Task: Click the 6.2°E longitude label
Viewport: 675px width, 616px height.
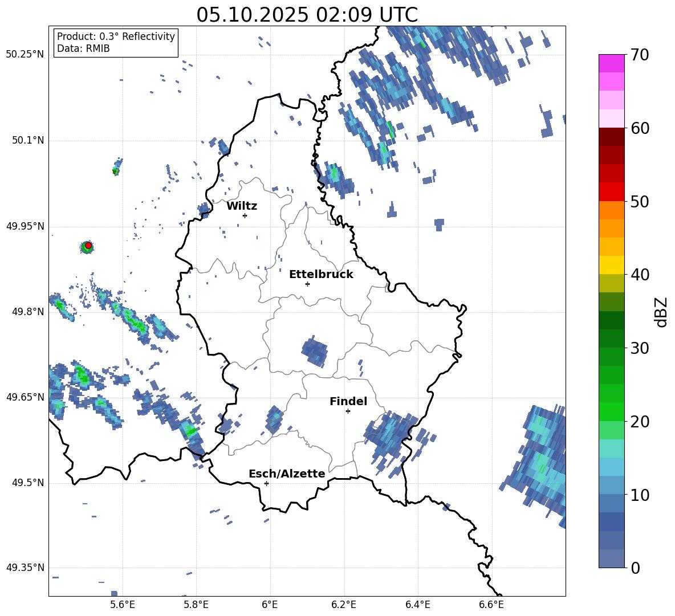Action: click(x=344, y=605)
